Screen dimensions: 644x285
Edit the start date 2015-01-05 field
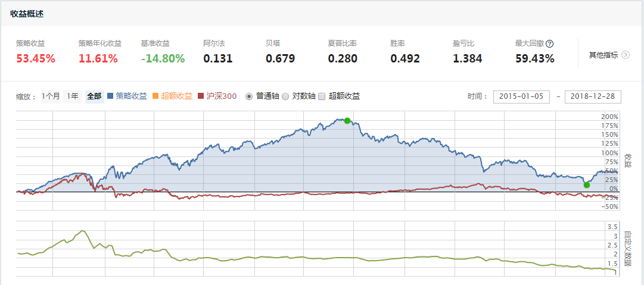[521, 97]
